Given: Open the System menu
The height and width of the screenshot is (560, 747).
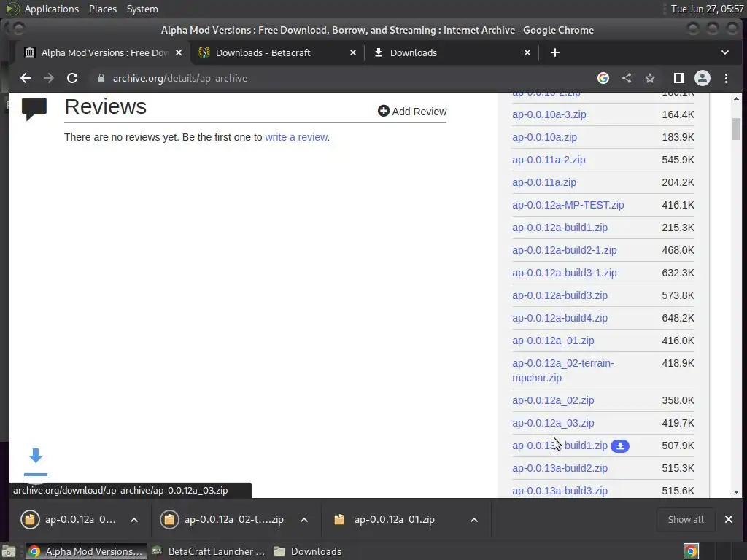Looking at the screenshot, I should 142,9.
